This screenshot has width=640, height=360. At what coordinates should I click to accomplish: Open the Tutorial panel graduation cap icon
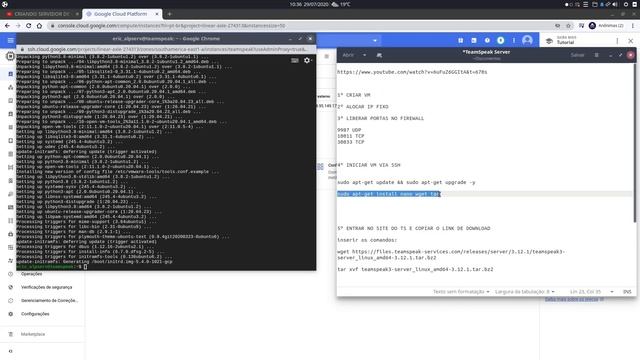click(549, 41)
